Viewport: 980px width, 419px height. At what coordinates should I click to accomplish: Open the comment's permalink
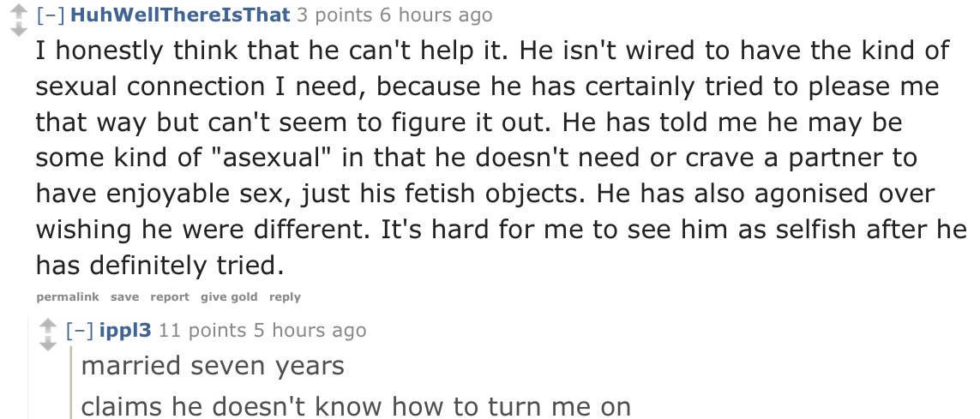(68, 296)
